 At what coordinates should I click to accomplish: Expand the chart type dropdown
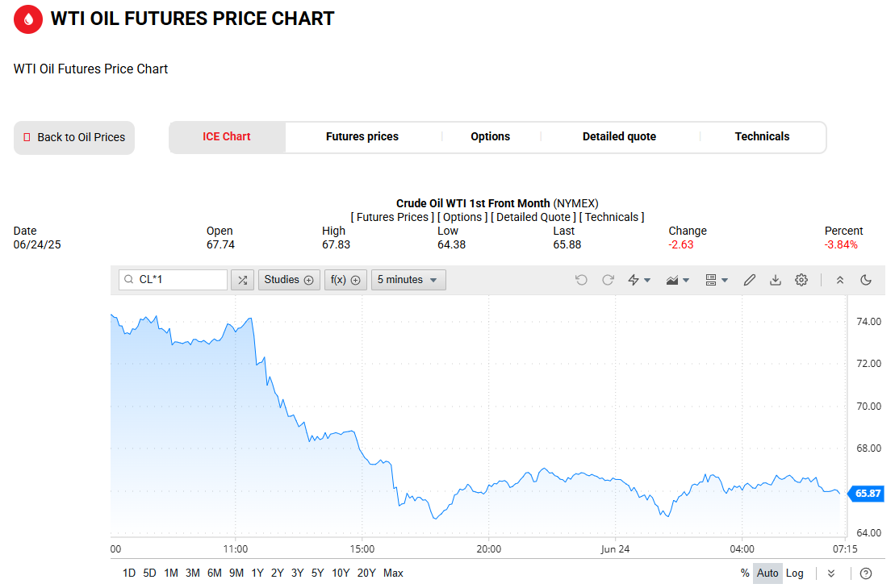point(678,280)
